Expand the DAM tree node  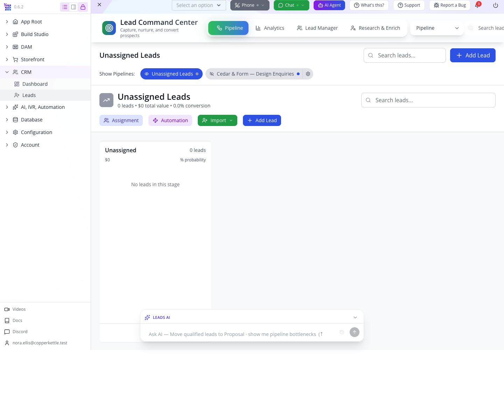(7, 47)
